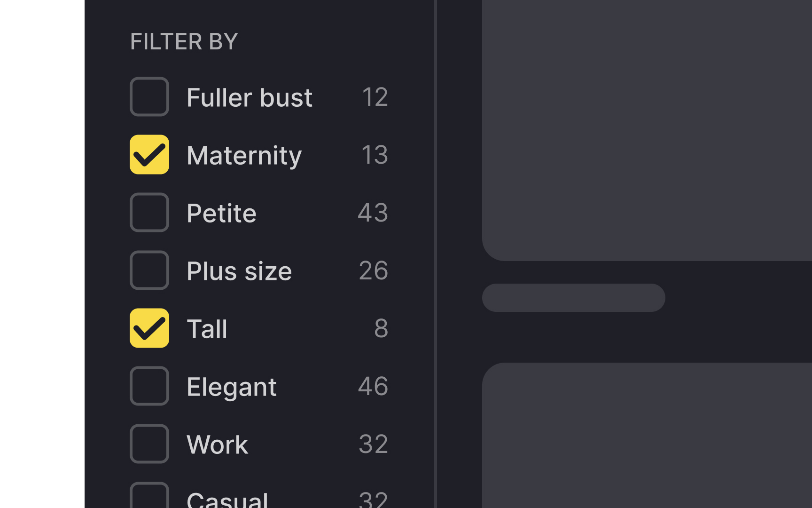Click the FILTER BY section heading
Image resolution: width=812 pixels, height=508 pixels.
[x=184, y=41]
